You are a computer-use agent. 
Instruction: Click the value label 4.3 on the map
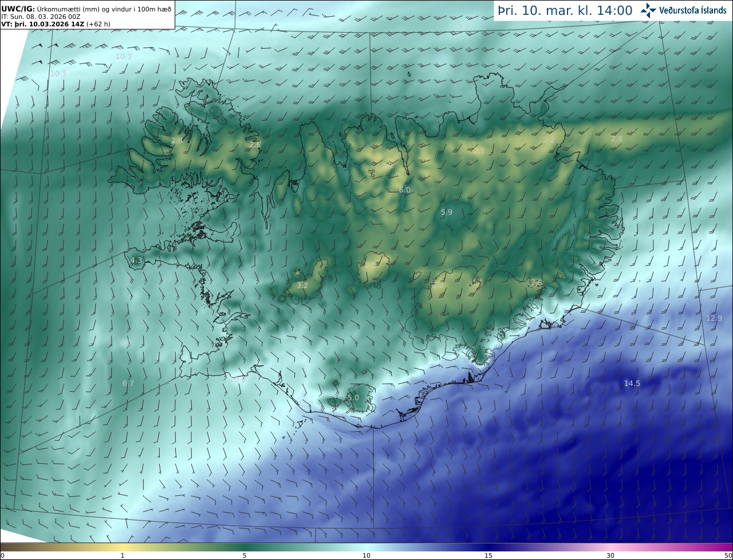[136, 260]
